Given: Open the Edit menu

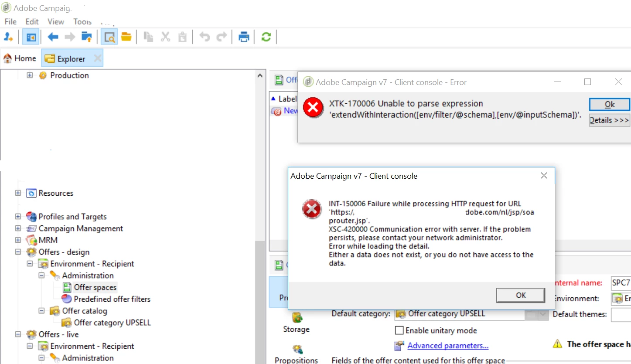Looking at the screenshot, I should 32,21.
